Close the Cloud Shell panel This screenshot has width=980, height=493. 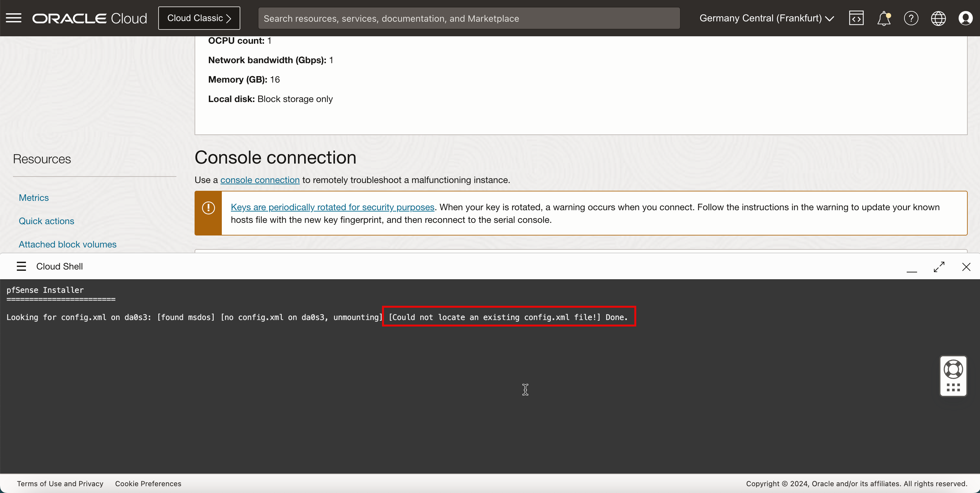[966, 267]
